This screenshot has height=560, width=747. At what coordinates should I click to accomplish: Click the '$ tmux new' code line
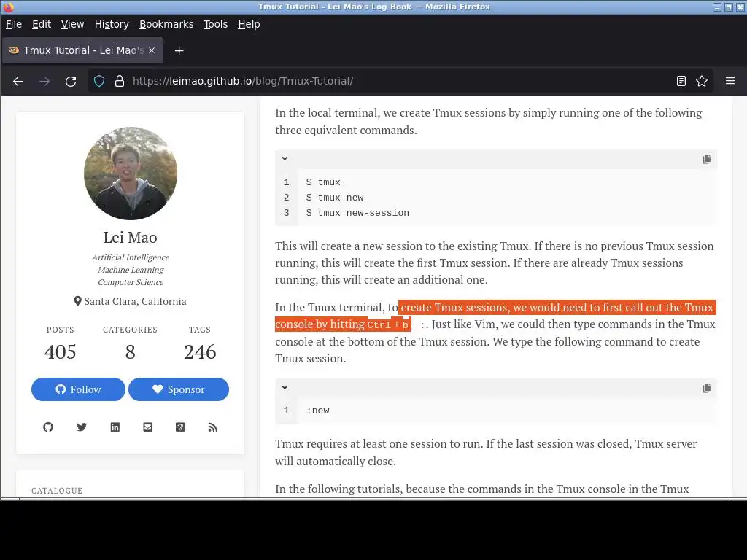tap(335, 198)
